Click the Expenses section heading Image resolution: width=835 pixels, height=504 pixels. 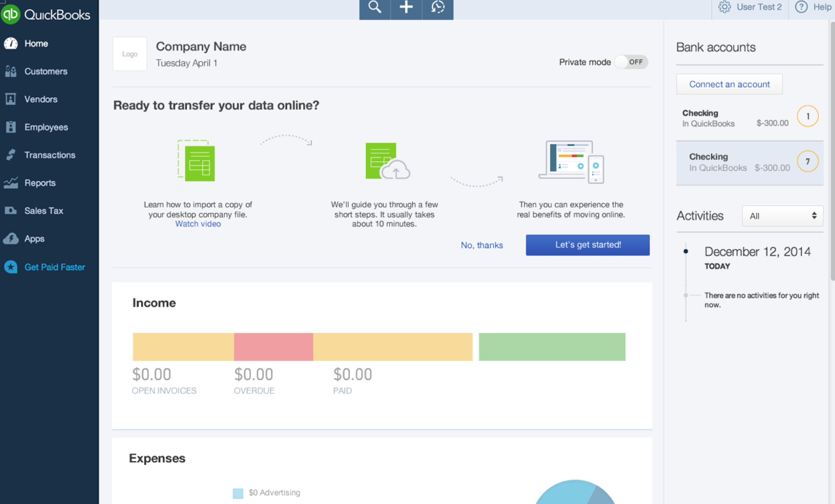(157, 458)
